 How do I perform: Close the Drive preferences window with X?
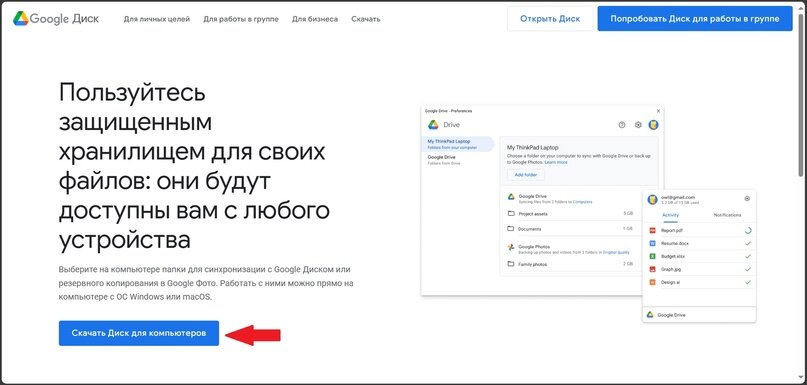pyautogui.click(x=658, y=111)
